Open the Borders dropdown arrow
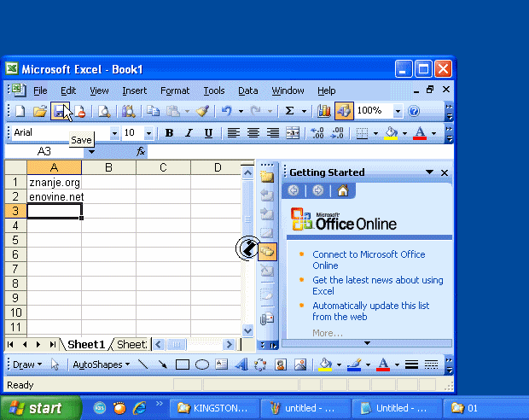Viewport: 529px width, 420px height. click(x=375, y=133)
